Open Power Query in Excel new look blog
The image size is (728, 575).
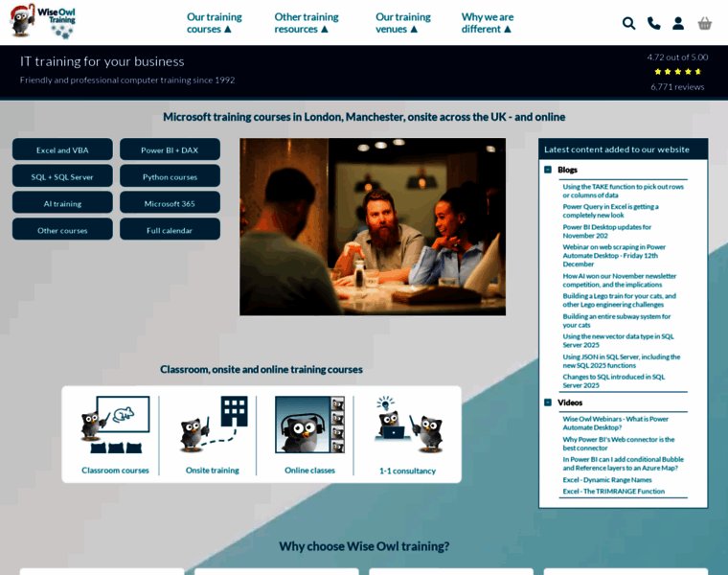pos(610,211)
